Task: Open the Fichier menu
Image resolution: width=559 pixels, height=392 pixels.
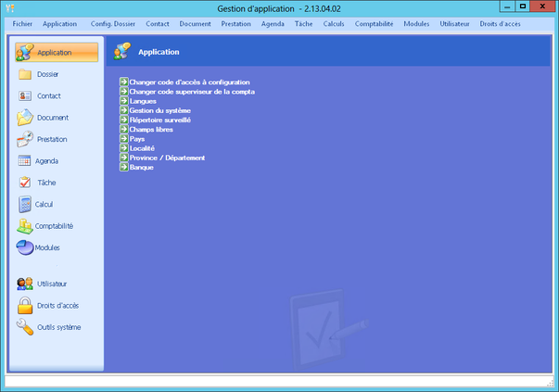Action: tap(22, 23)
